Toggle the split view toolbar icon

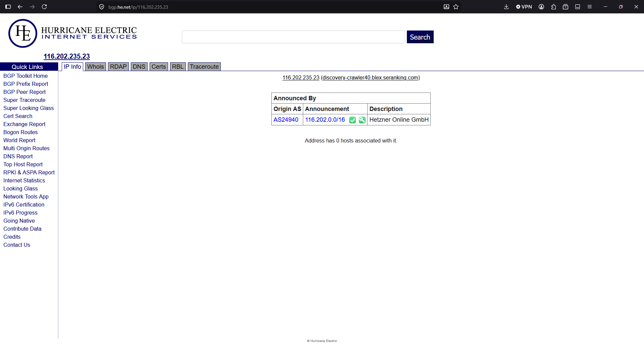[x=578, y=7]
